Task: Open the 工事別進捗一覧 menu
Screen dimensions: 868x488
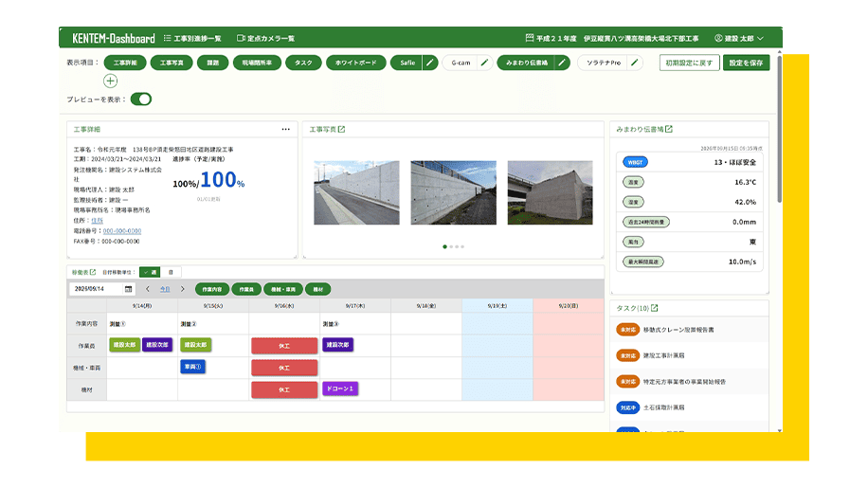Action: pyautogui.click(x=192, y=38)
